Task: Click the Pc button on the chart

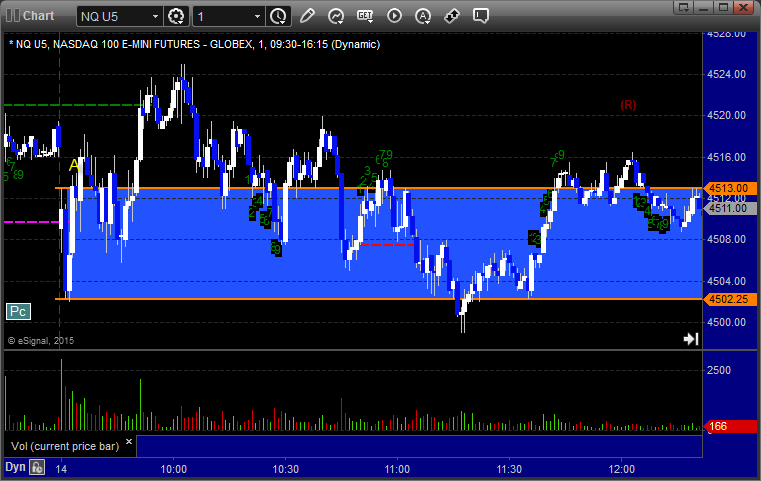Action: (x=18, y=311)
